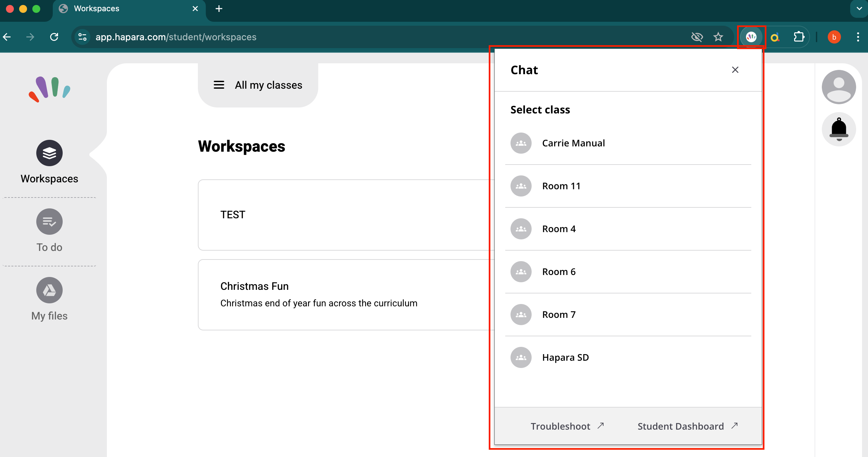Open the Christmas Fun workspace card

coord(346,294)
